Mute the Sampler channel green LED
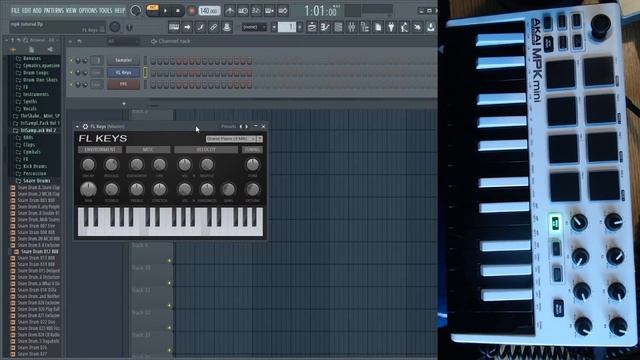 click(72, 60)
